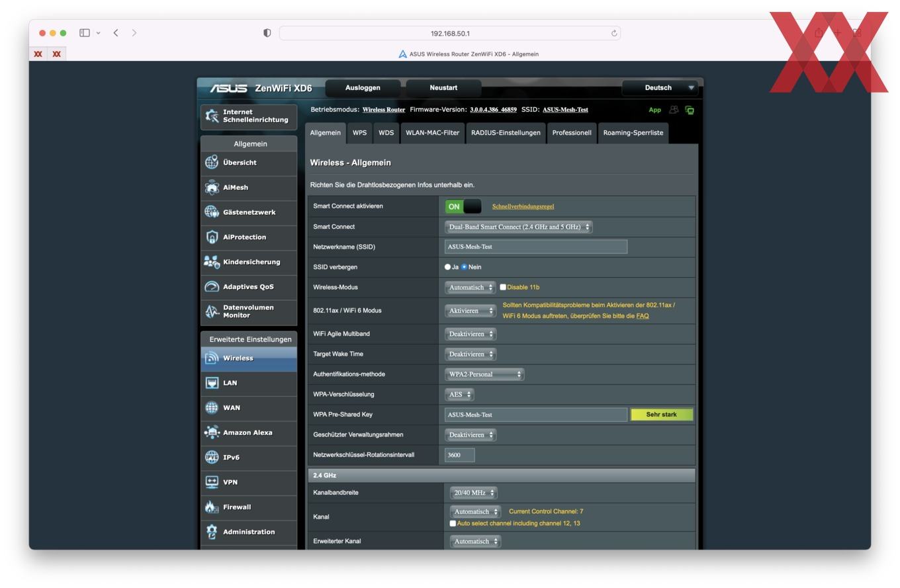
Task: Open the Erweiterter Kanal dropdown
Action: tap(475, 542)
